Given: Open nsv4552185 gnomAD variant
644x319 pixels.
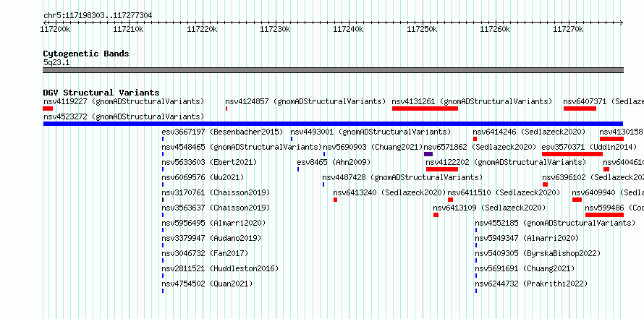Looking at the screenshot, I should [x=555, y=223].
